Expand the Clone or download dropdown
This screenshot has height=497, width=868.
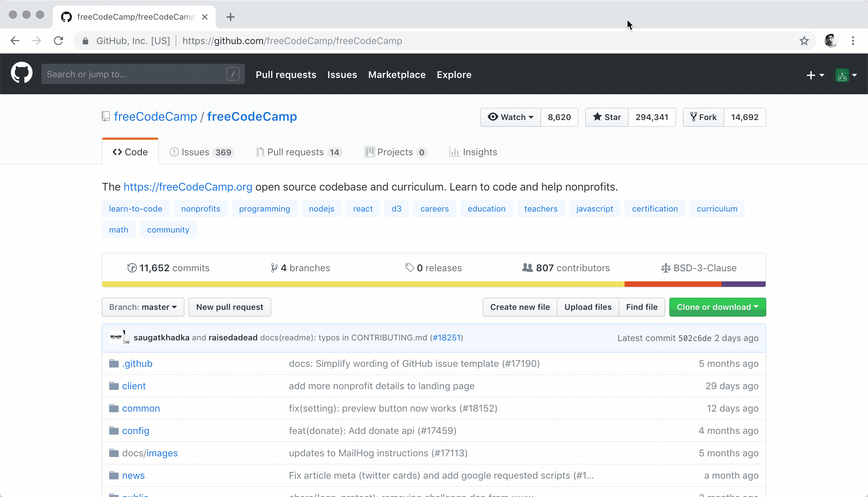(x=717, y=307)
